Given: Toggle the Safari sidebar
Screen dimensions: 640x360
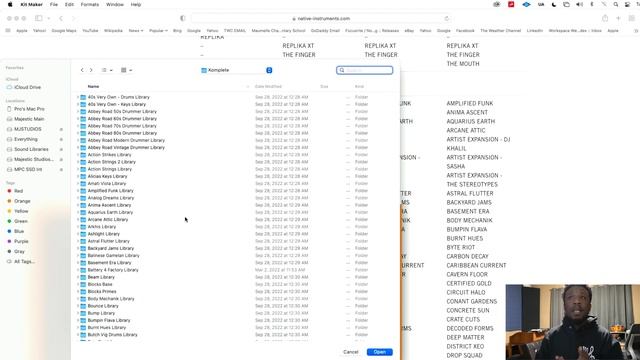Looking at the screenshot, I should click(39, 18).
